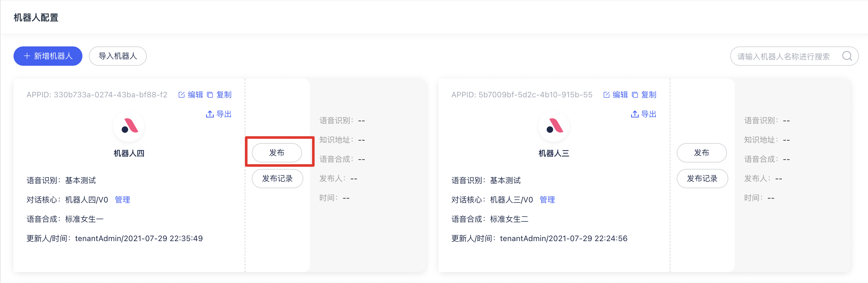868x283 pixels.
Task: Click 标准女生二 voice synthesis value
Action: (509, 219)
